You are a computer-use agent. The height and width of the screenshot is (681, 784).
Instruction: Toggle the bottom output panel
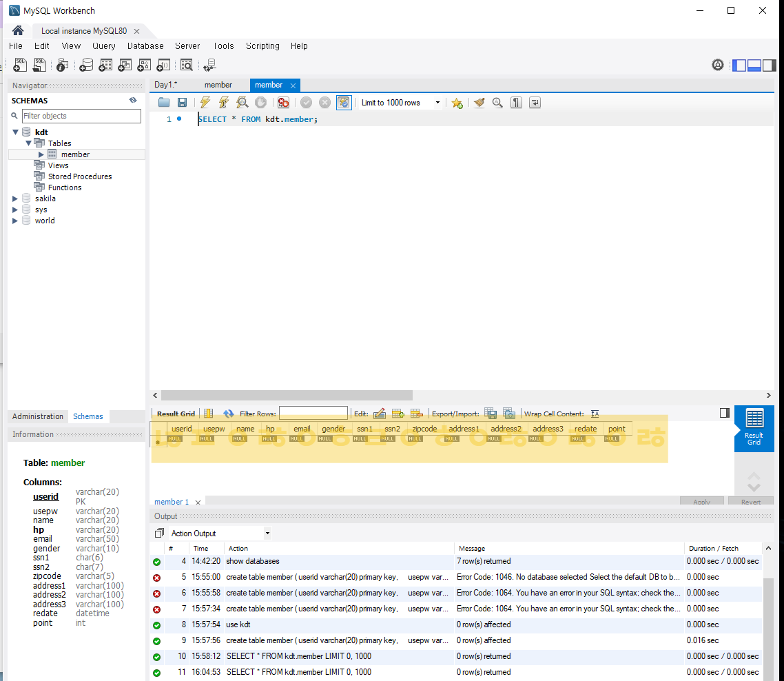coord(754,65)
